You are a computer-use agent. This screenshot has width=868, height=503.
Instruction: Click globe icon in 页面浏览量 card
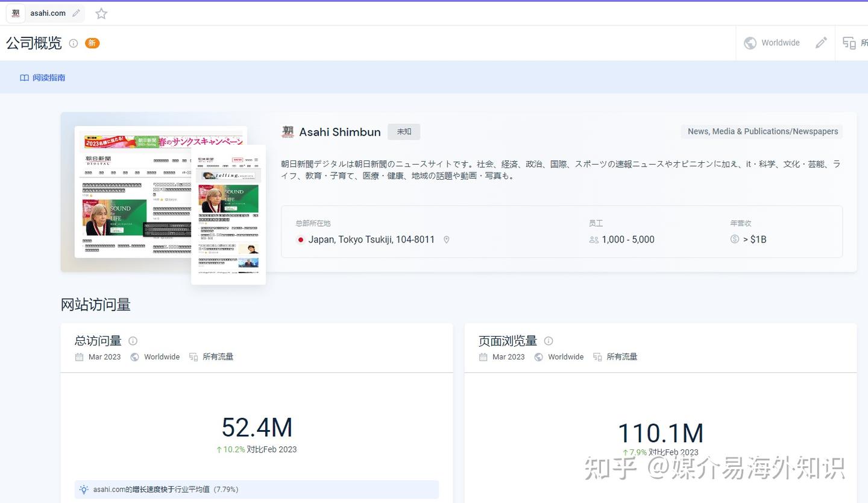point(538,357)
